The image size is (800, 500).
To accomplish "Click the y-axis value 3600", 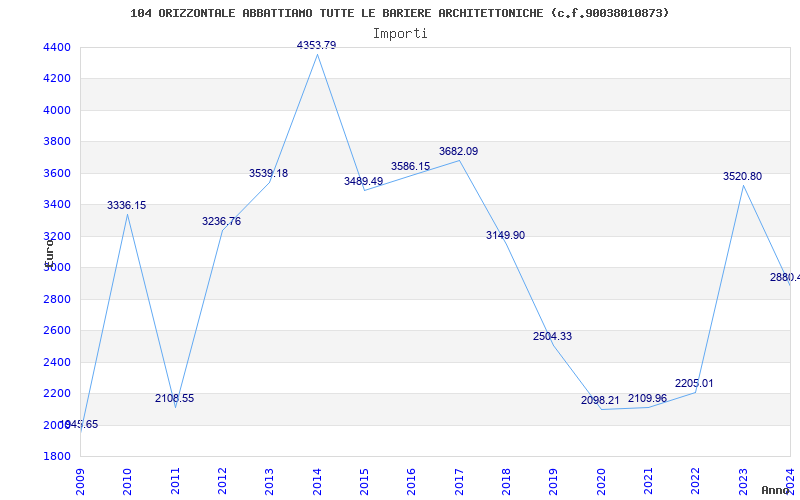I will [x=57, y=173].
